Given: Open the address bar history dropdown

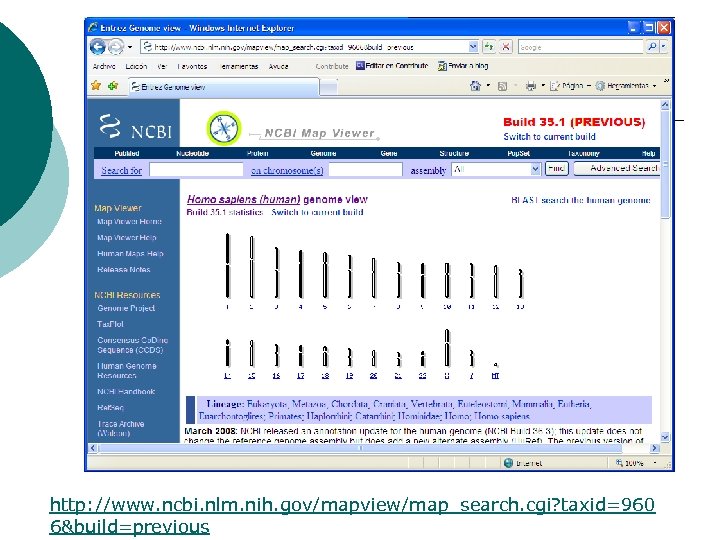Looking at the screenshot, I should (473, 47).
